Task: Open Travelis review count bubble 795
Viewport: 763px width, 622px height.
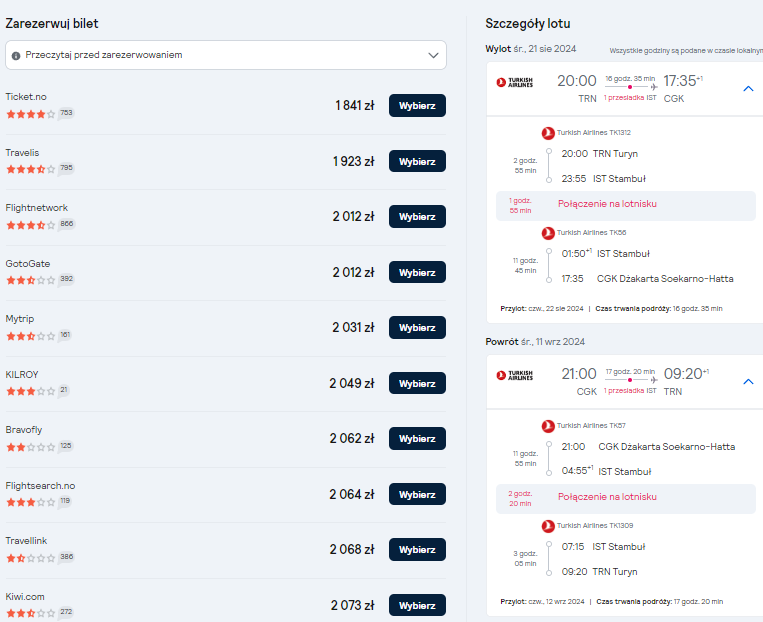Action: [66, 168]
